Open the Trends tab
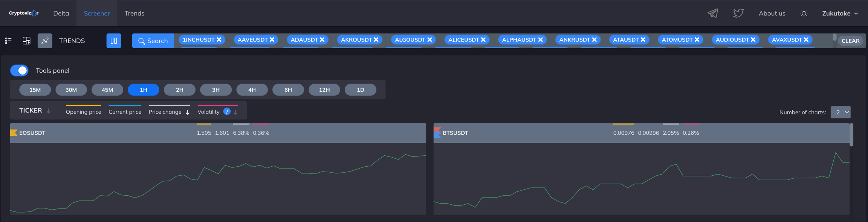This screenshot has height=222, width=868. 134,13
